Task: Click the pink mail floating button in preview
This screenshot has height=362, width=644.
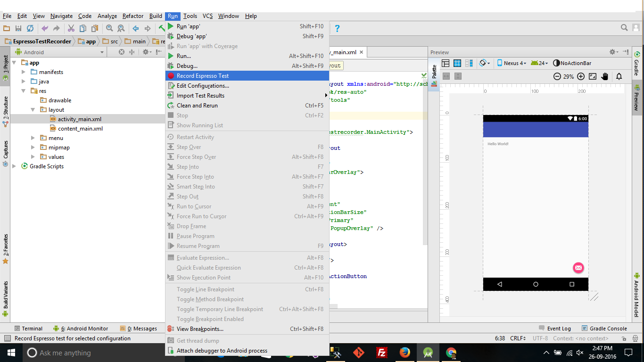Action: click(x=578, y=268)
